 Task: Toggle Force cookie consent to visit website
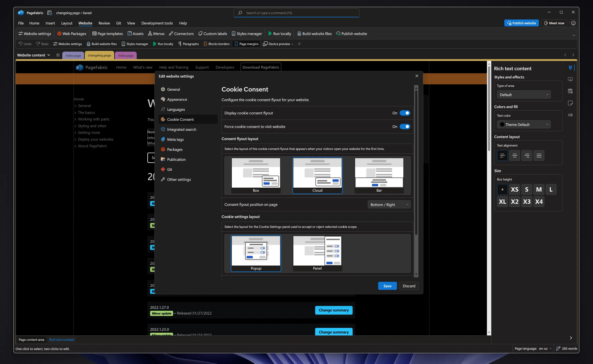(405, 127)
